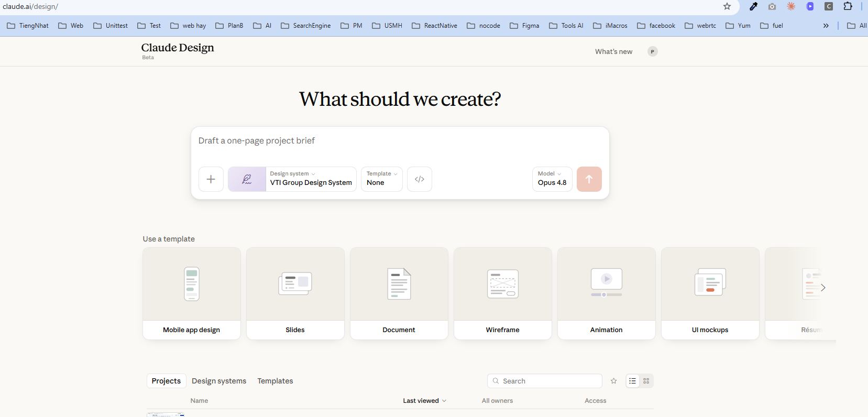Choose the Mobile app design template
Screen dimensions: 868x417
click(192, 293)
